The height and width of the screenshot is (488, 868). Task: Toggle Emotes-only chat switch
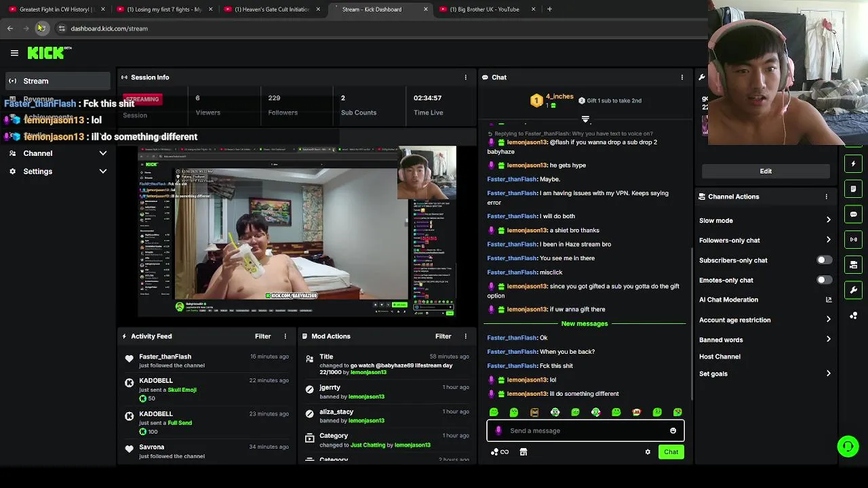[x=823, y=280]
